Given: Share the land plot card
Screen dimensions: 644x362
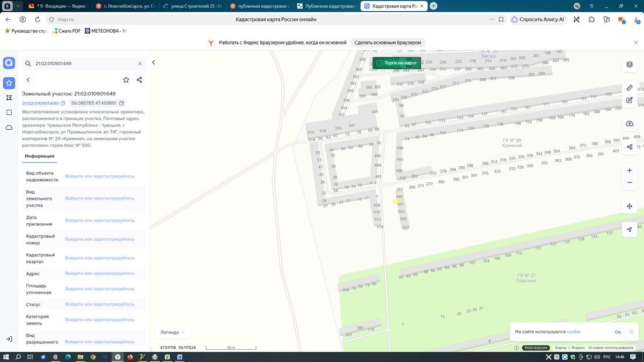Looking at the screenshot, I should (x=140, y=80).
